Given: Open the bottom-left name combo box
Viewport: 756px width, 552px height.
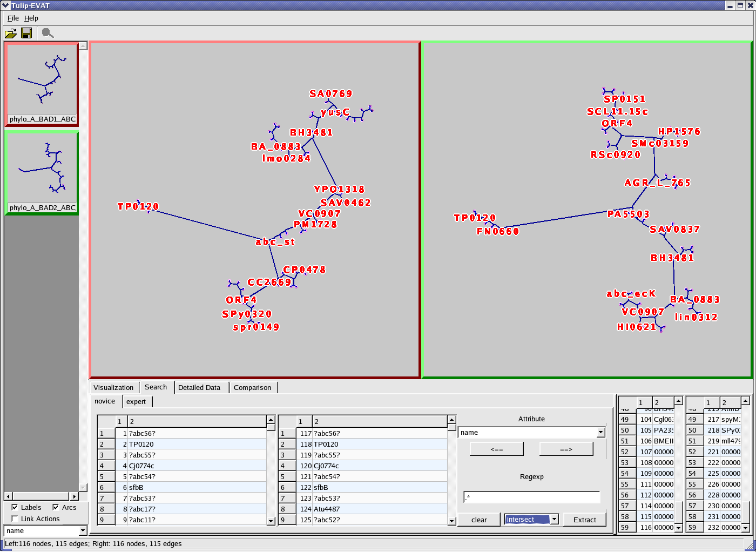Looking at the screenshot, I should click(82, 531).
